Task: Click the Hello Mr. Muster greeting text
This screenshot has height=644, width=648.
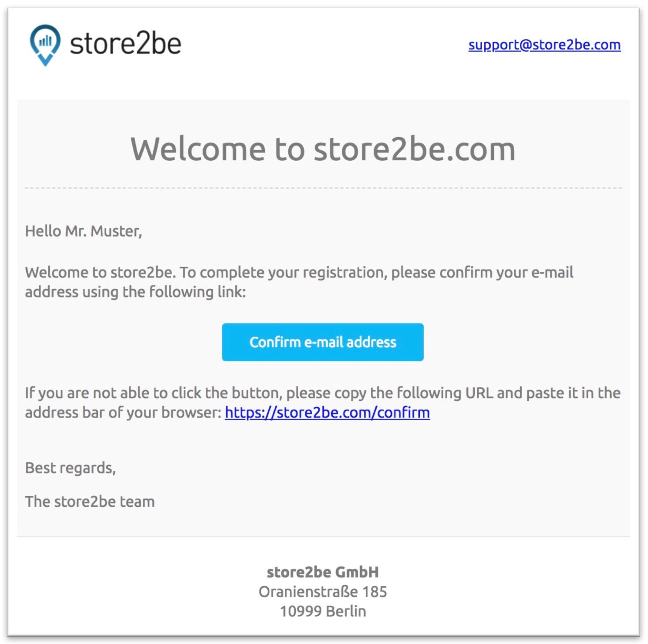Action: click(84, 231)
